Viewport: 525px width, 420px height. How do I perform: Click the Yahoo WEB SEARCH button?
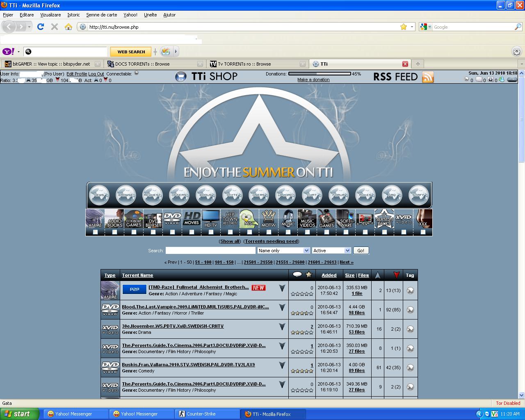tap(131, 52)
